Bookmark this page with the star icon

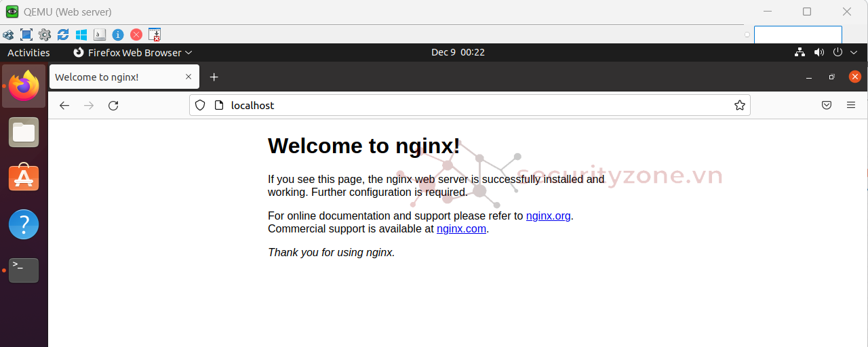pyautogui.click(x=739, y=106)
